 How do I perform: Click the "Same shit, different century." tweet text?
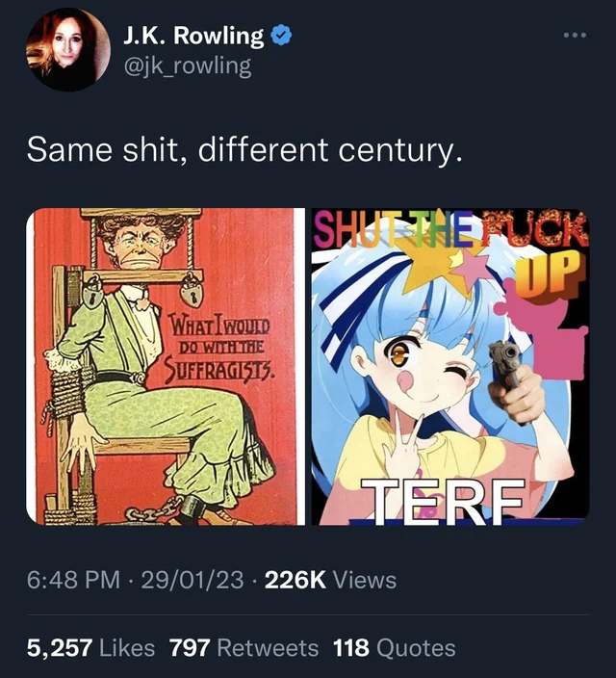coord(244,148)
